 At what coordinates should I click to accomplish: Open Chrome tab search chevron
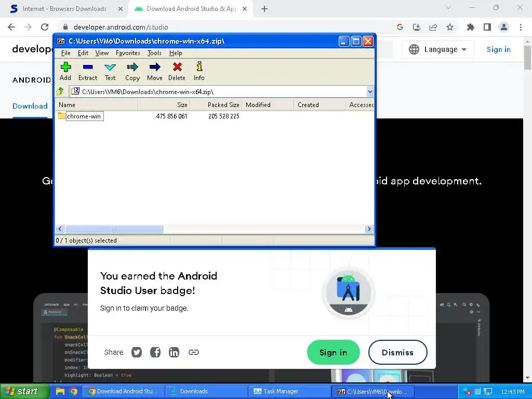point(448,7)
